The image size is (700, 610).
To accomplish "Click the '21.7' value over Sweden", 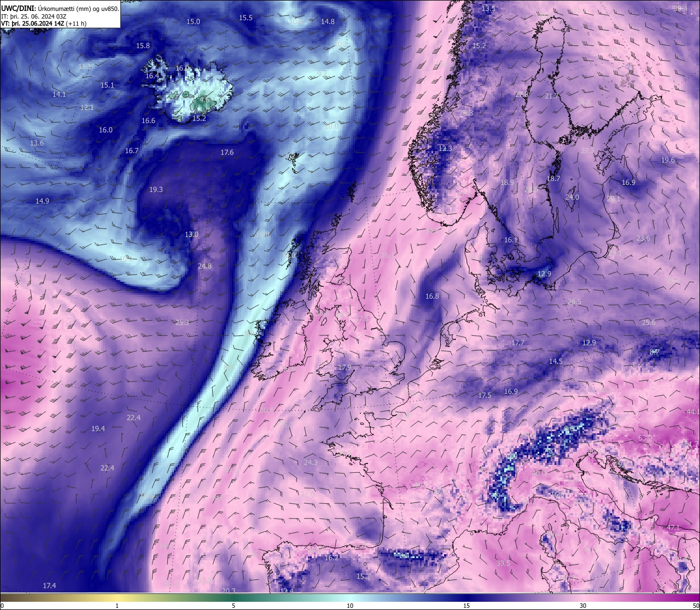I will tap(552, 96).
